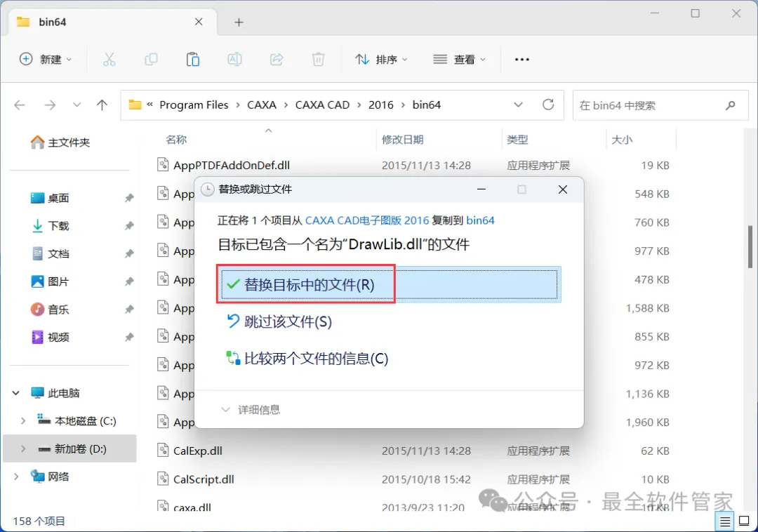Image resolution: width=758 pixels, height=532 pixels.
Task: Go up one folder level arrow
Action: (x=102, y=105)
